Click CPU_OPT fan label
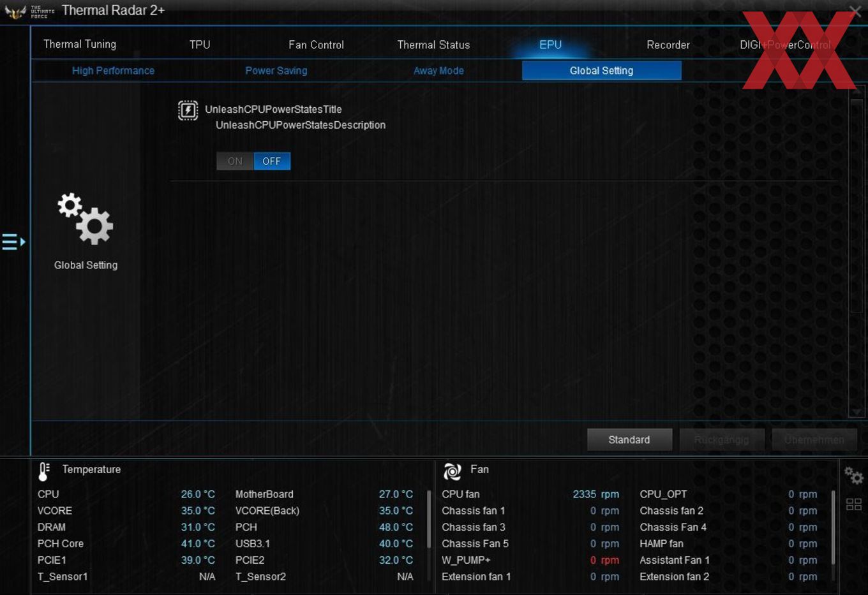Screen dimensions: 868x595 pyautogui.click(x=664, y=494)
